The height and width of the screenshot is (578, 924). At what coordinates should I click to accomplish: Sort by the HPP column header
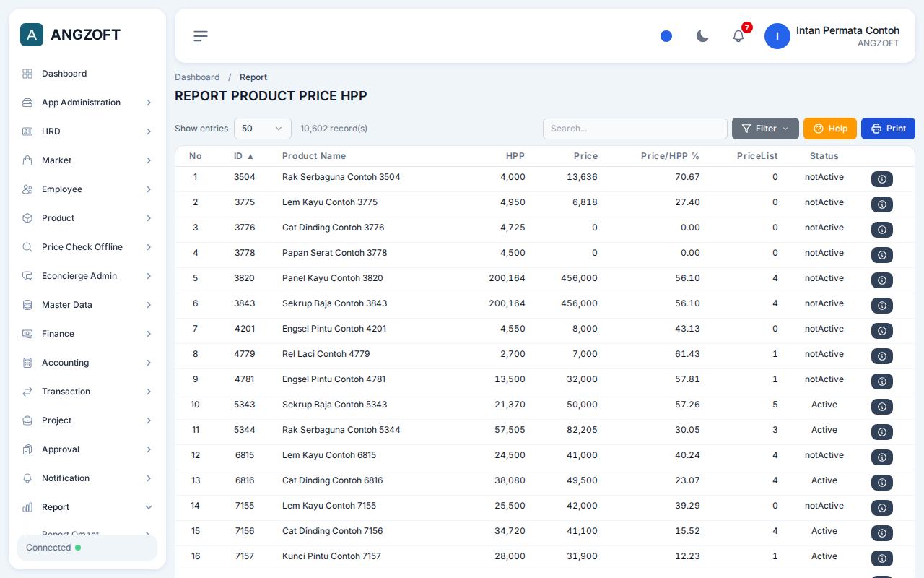tap(515, 156)
